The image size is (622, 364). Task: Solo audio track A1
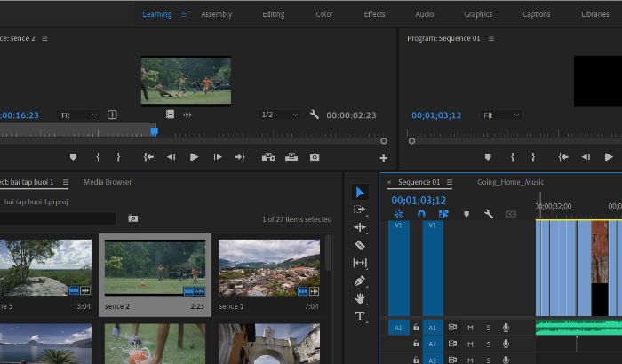click(489, 328)
